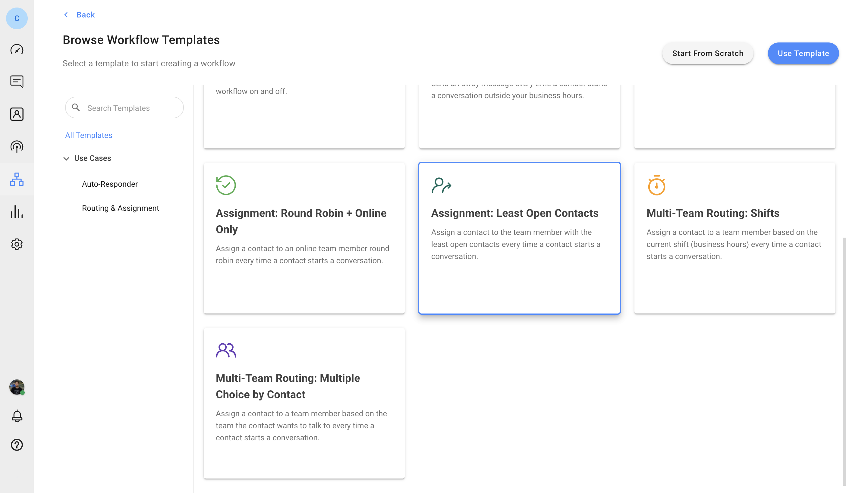This screenshot has height=493, width=868.
Task: Select Routing & Assignment use case
Action: click(120, 208)
